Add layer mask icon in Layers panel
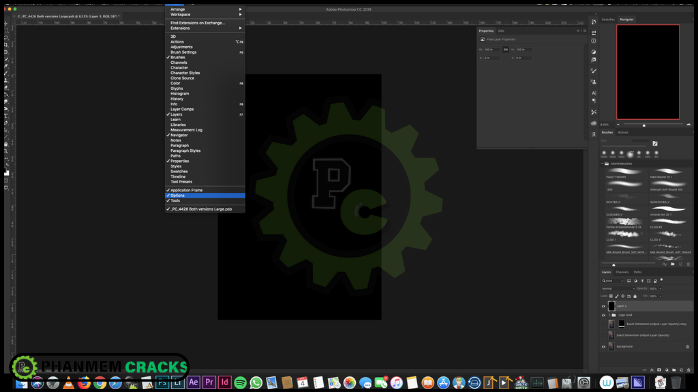Screen dimensions: 698x392 tap(659, 370)
